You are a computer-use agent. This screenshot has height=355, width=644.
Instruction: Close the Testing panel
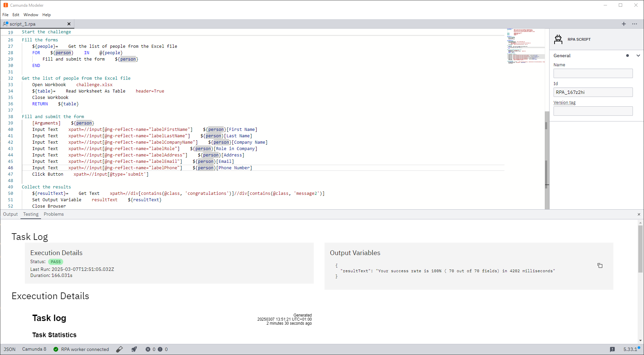[x=639, y=214]
